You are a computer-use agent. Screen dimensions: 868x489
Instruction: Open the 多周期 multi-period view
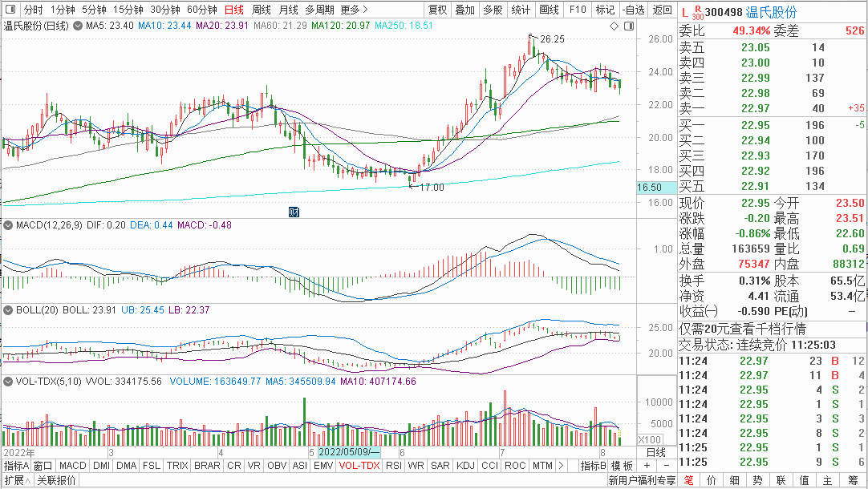pos(319,10)
